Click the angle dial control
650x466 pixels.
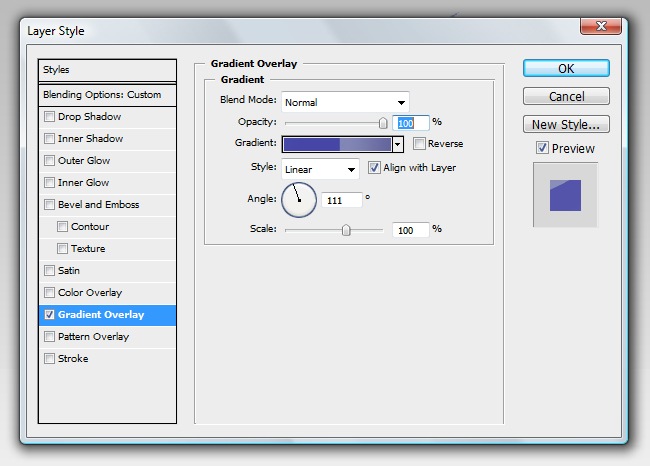tap(298, 200)
